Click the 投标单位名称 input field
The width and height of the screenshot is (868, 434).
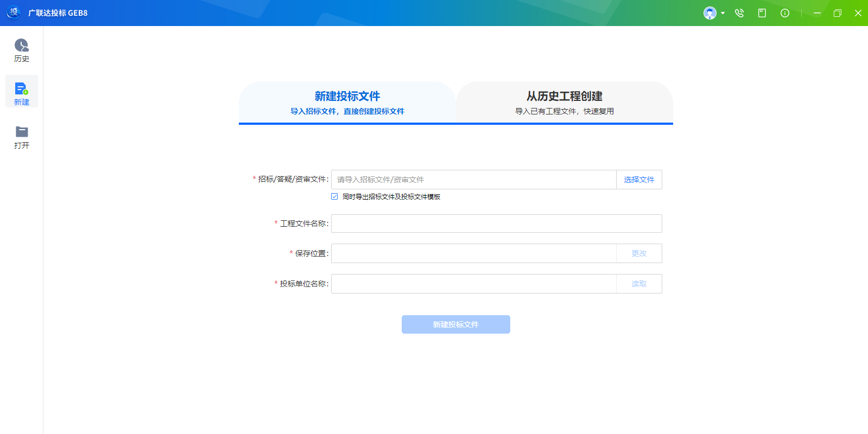coord(473,284)
